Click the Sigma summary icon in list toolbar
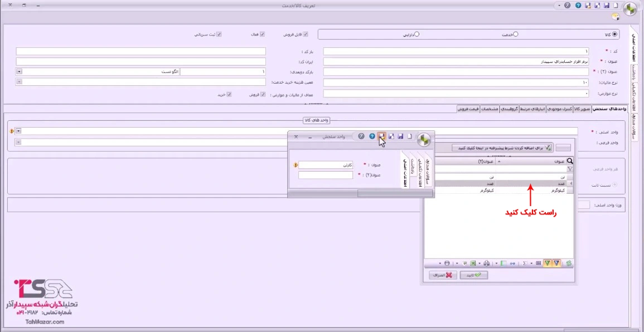 (x=525, y=263)
